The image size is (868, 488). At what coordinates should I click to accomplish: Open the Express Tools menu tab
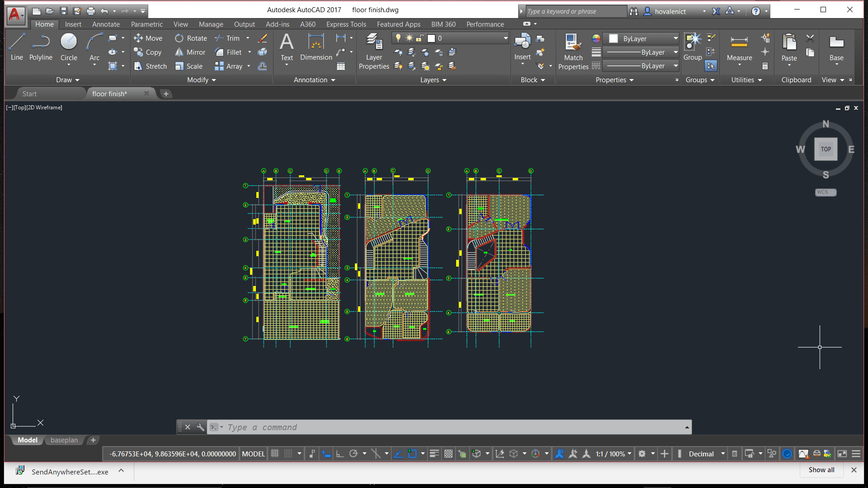point(346,24)
